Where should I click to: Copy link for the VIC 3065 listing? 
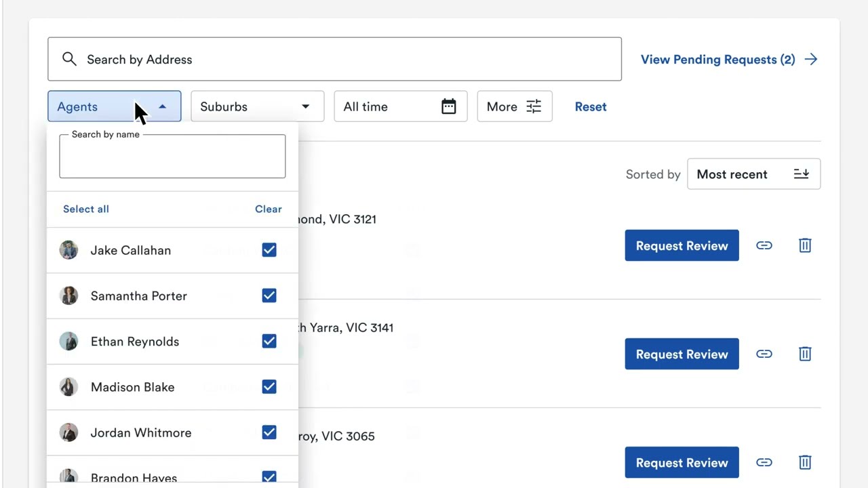tap(764, 462)
